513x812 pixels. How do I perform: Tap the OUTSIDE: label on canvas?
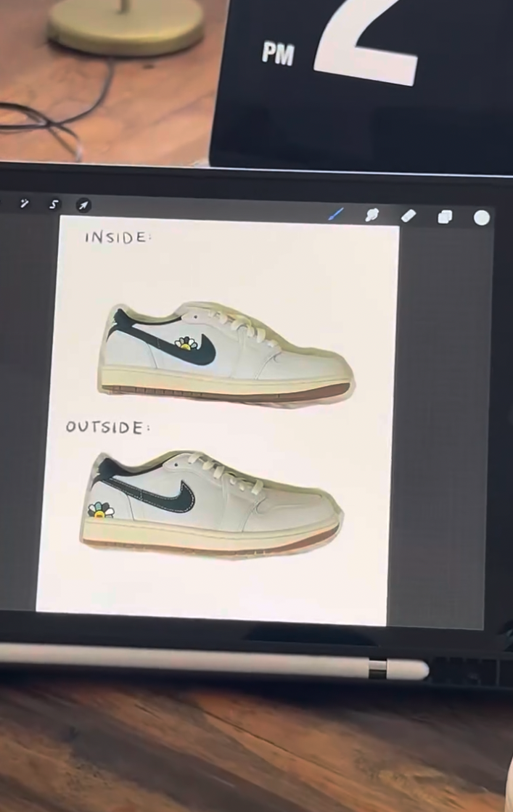[107, 427]
